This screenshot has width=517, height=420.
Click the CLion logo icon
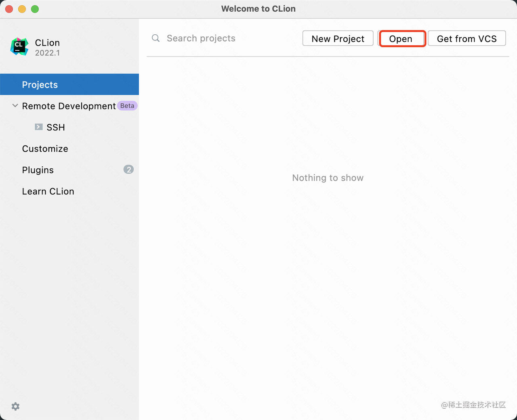click(x=19, y=47)
